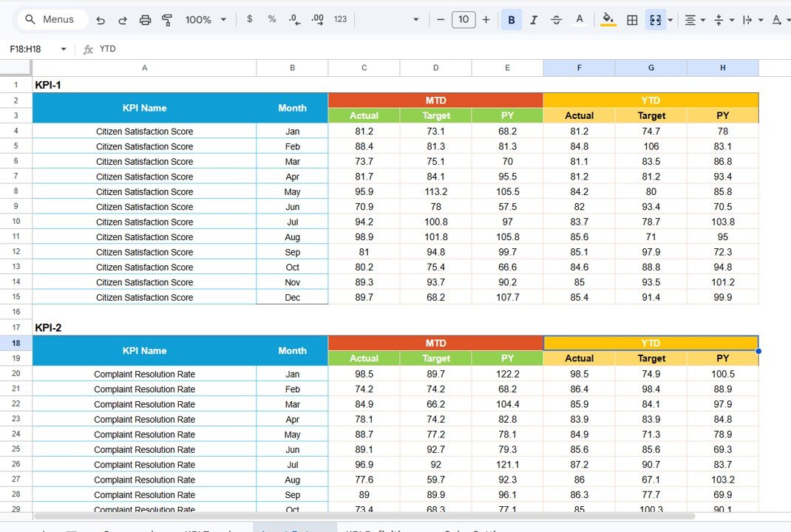The image size is (791, 532).
Task: Select column D header
Action: tap(436, 68)
